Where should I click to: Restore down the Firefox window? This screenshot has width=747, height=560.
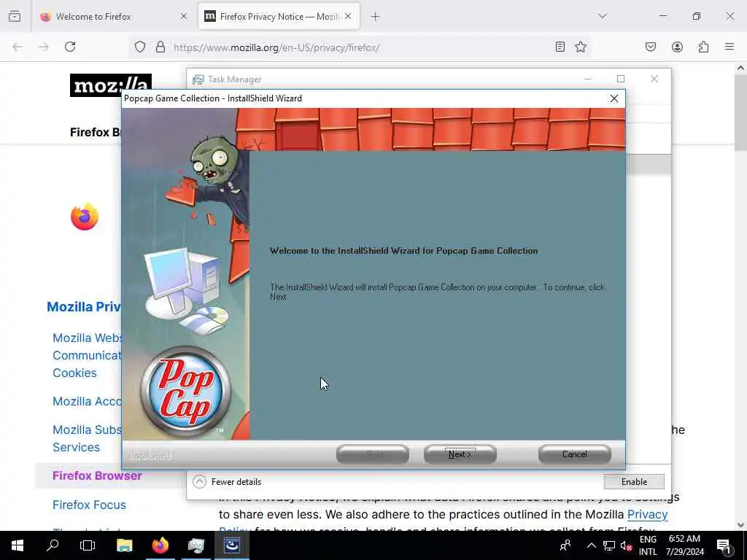coord(697,16)
